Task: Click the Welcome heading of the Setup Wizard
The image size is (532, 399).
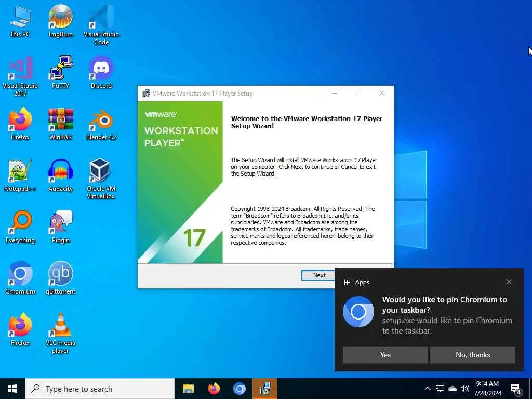Action: coord(307,122)
